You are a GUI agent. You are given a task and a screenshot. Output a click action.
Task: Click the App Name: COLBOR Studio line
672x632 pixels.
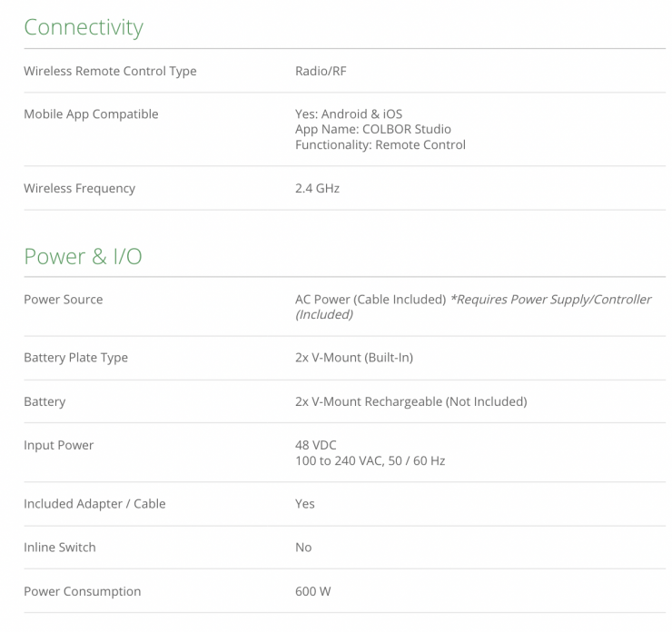click(372, 129)
